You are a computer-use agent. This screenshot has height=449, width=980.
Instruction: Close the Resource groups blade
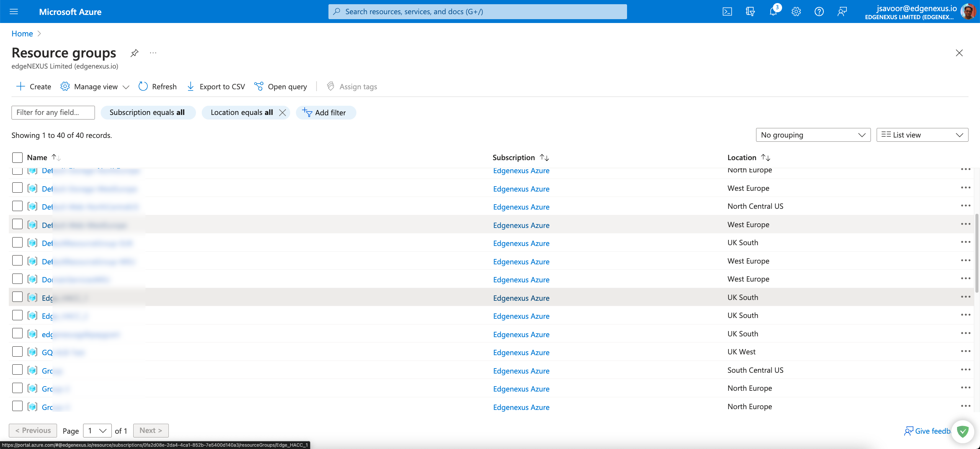(959, 53)
